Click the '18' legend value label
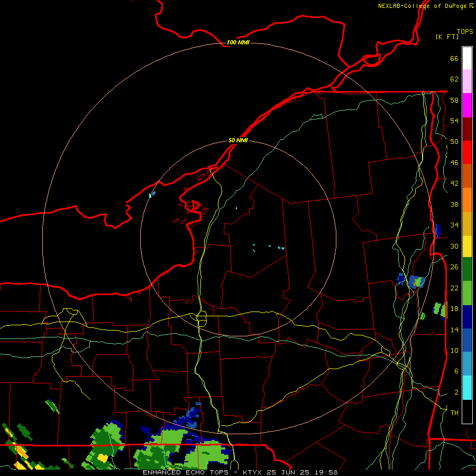The height and width of the screenshot is (476, 476). [x=454, y=309]
